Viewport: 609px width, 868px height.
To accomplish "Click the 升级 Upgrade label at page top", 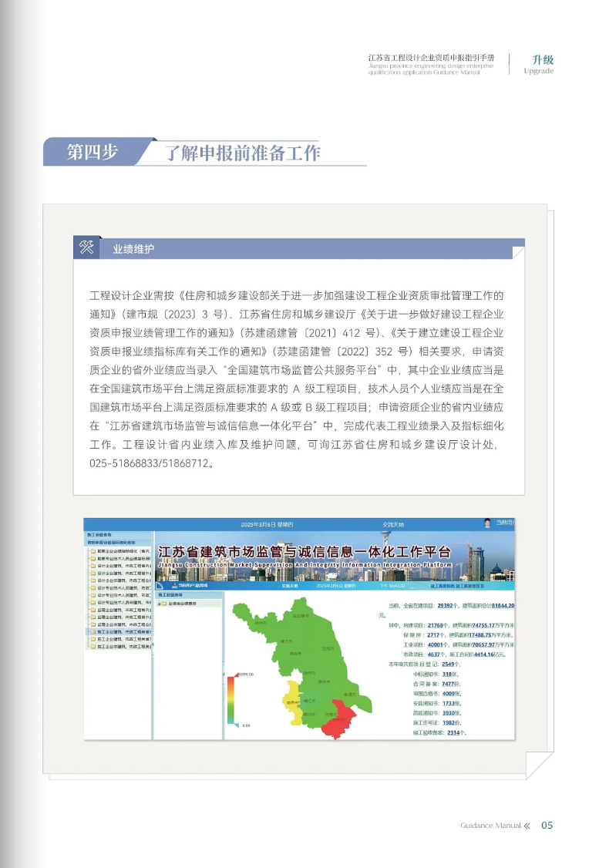I will click(540, 64).
